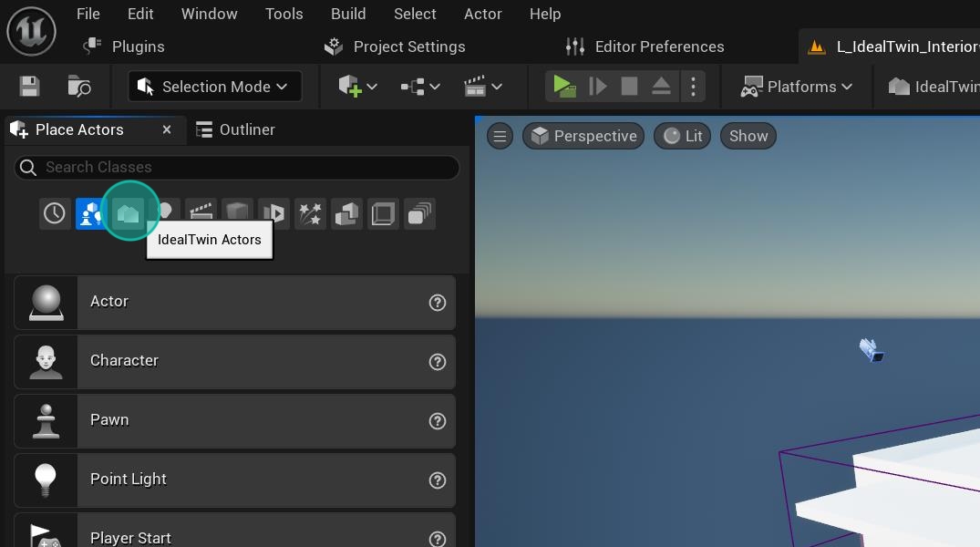Open the Content Browser search icon button
This screenshot has width=980, height=547.
pyautogui.click(x=78, y=87)
